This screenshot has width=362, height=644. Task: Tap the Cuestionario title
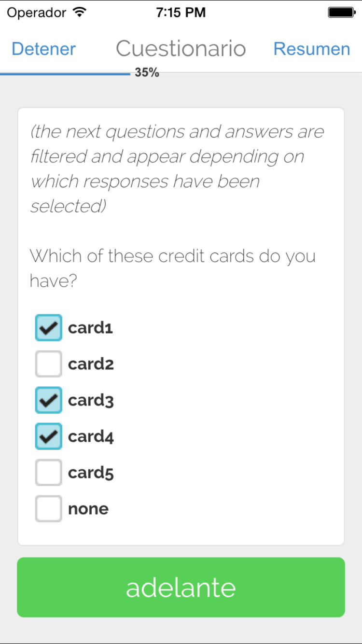click(x=181, y=49)
